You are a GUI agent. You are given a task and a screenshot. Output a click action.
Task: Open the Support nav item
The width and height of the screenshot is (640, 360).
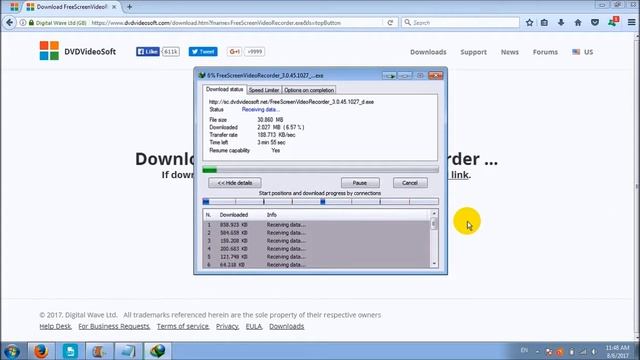pyautogui.click(x=473, y=52)
